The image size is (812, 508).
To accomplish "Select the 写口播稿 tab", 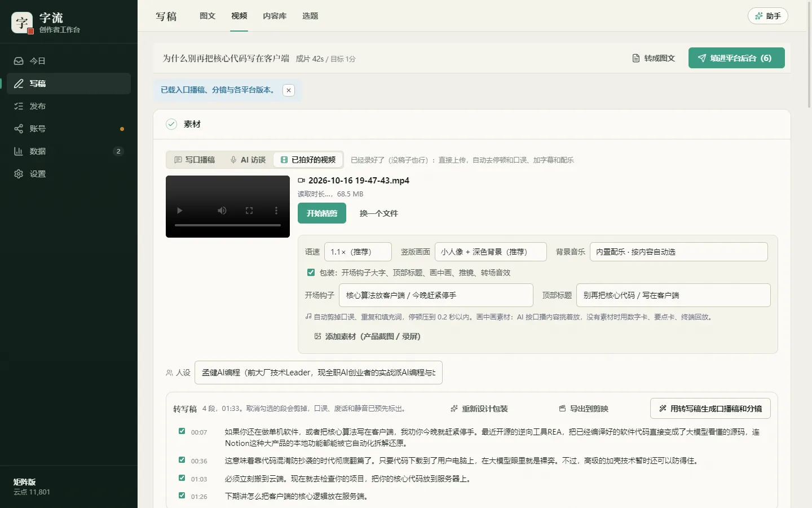I will (195, 160).
